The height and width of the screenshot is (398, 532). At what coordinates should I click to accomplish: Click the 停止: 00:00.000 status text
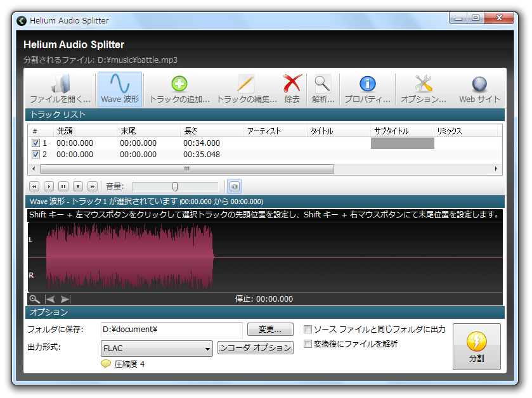[x=264, y=299]
